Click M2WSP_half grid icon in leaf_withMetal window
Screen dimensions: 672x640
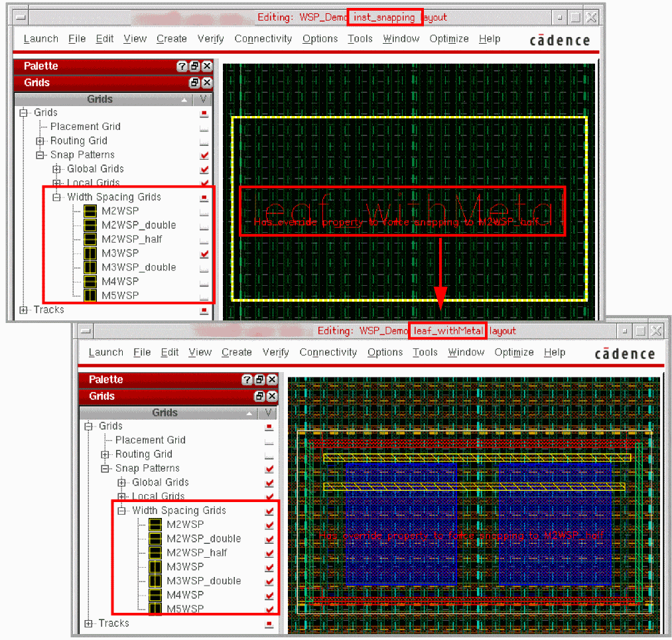(x=155, y=552)
